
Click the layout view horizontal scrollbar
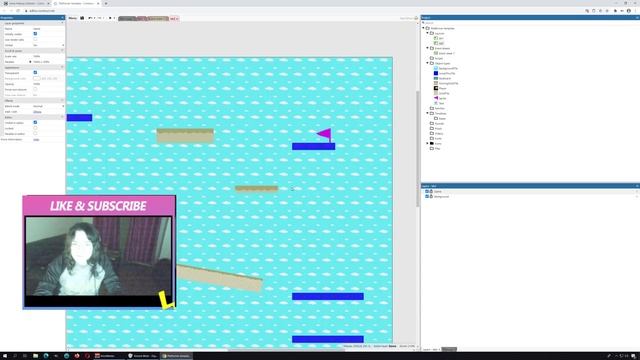pyautogui.click(x=286, y=350)
